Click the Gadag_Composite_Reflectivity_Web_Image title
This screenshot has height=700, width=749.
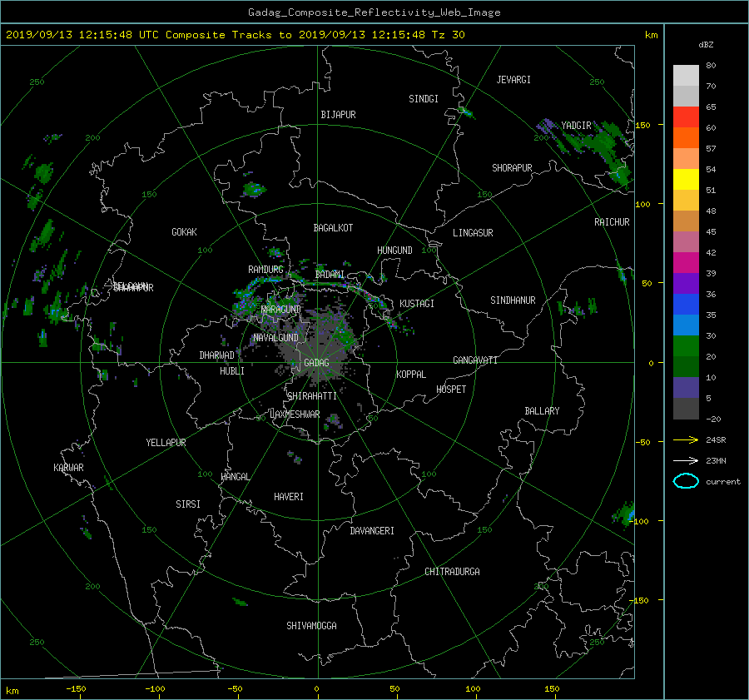click(374, 12)
